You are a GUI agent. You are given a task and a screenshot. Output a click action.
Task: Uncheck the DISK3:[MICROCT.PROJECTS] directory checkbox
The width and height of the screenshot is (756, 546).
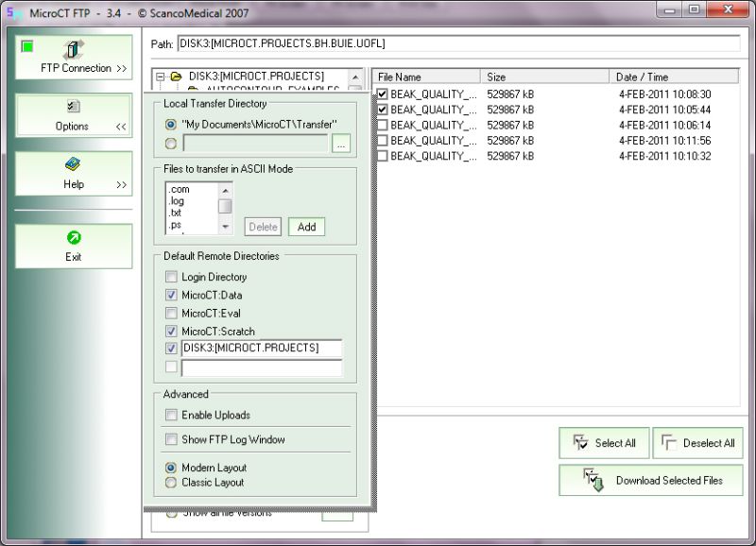171,348
